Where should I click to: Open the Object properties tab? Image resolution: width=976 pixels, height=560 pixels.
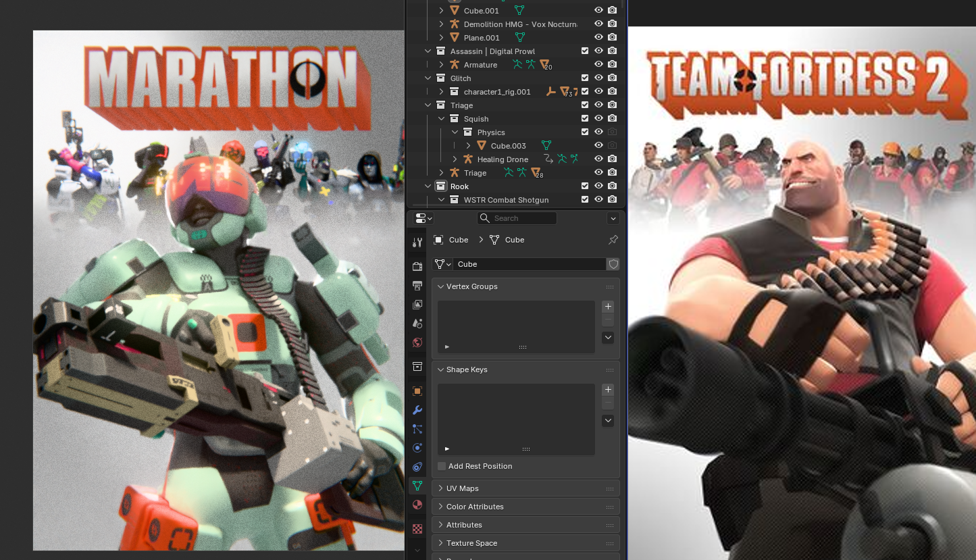pyautogui.click(x=417, y=391)
